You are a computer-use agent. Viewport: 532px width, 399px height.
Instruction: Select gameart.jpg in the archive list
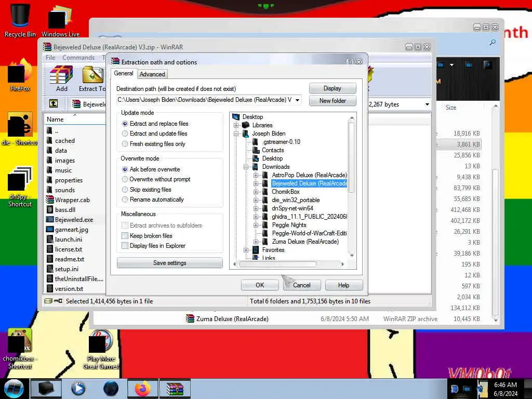pos(72,229)
